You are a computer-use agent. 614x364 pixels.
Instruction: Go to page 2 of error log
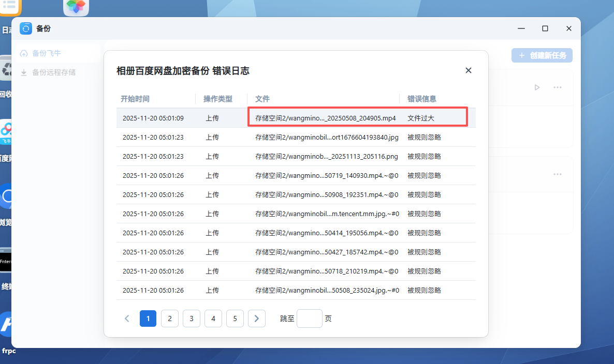170,318
